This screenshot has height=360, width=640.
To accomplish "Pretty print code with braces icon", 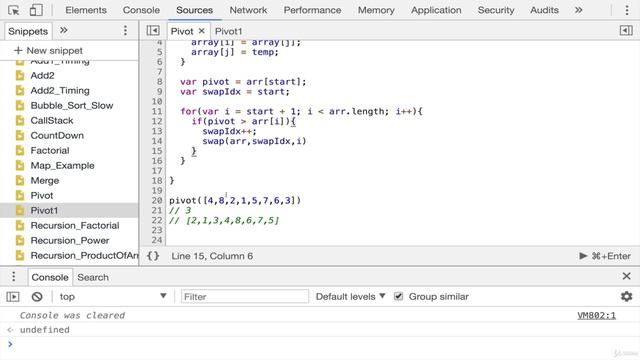I will tap(153, 256).
